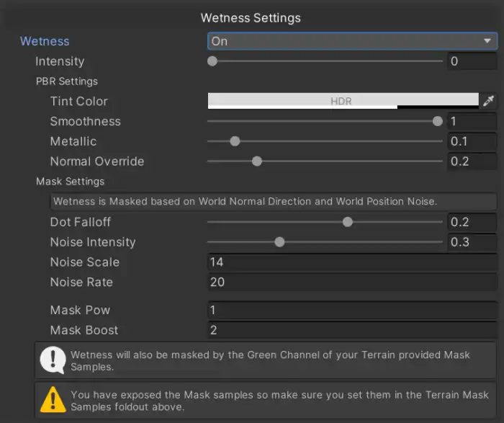
Task: Click the info exclamation bubble icon
Action: pyautogui.click(x=53, y=361)
